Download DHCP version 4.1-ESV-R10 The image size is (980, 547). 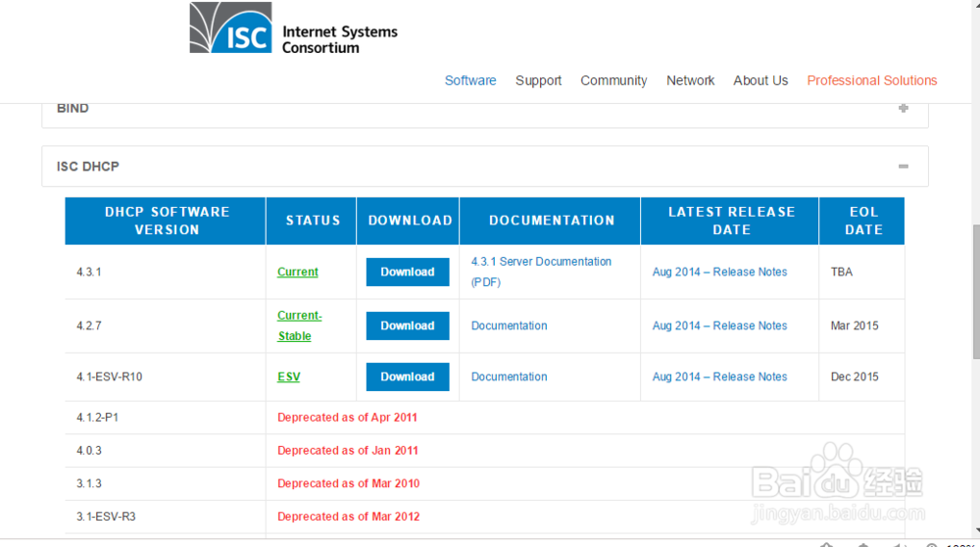click(408, 377)
